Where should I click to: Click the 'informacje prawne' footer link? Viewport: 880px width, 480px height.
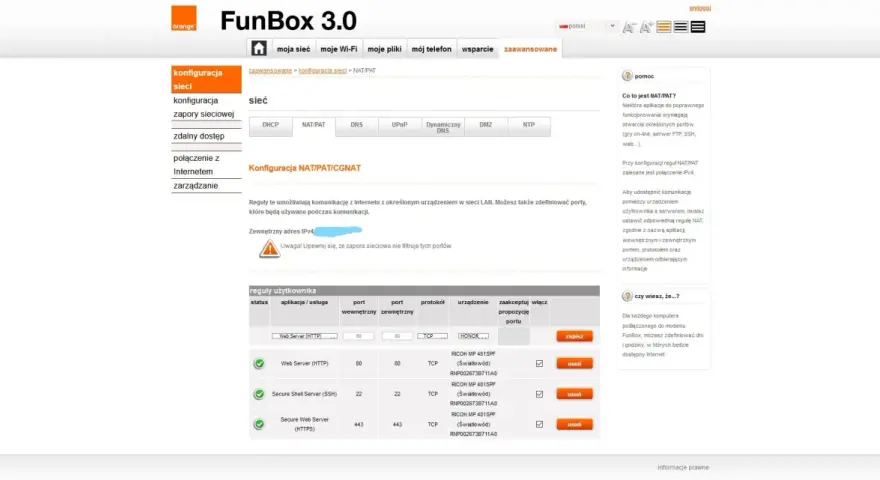(683, 467)
